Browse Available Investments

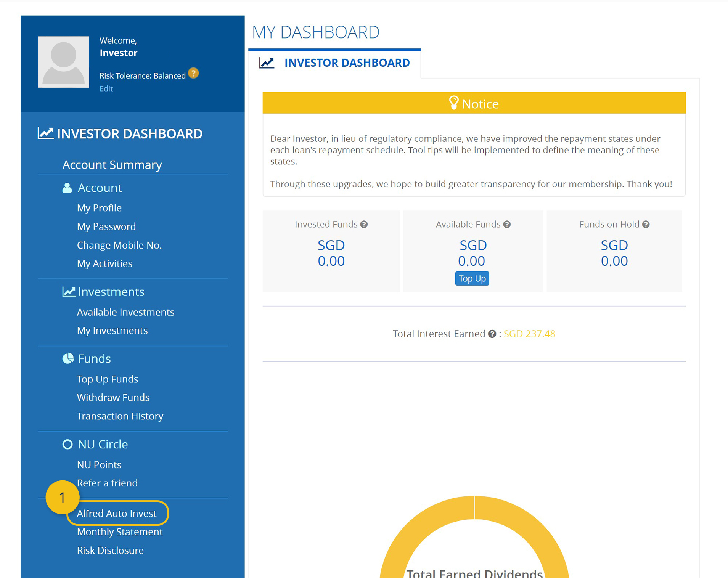125,312
